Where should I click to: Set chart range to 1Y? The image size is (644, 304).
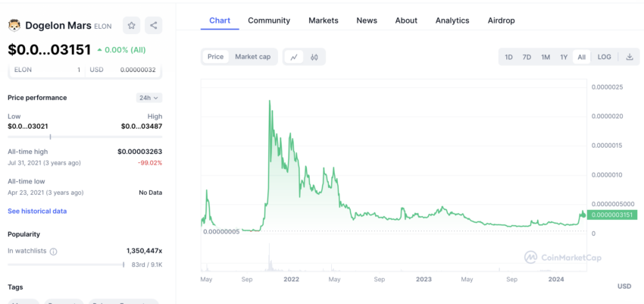[x=564, y=57]
